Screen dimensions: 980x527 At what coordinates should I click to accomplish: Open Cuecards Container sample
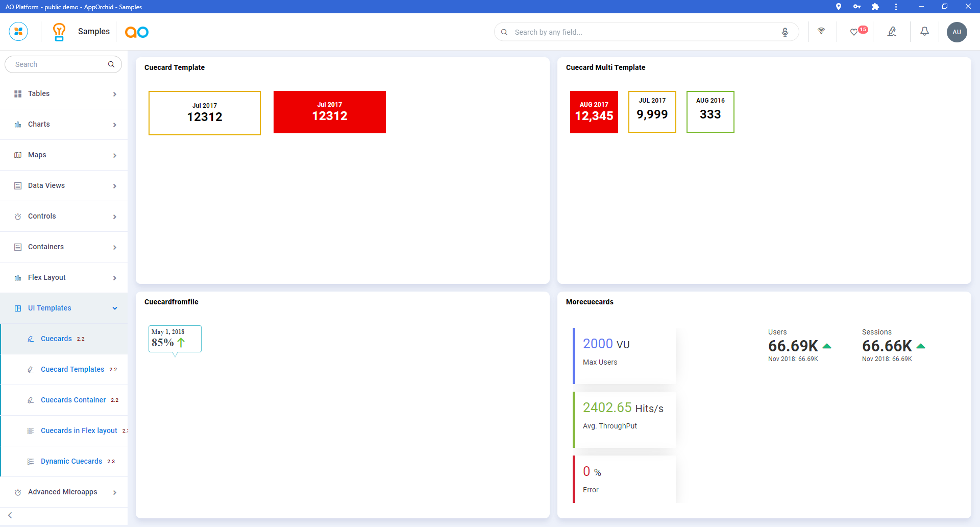coord(73,400)
